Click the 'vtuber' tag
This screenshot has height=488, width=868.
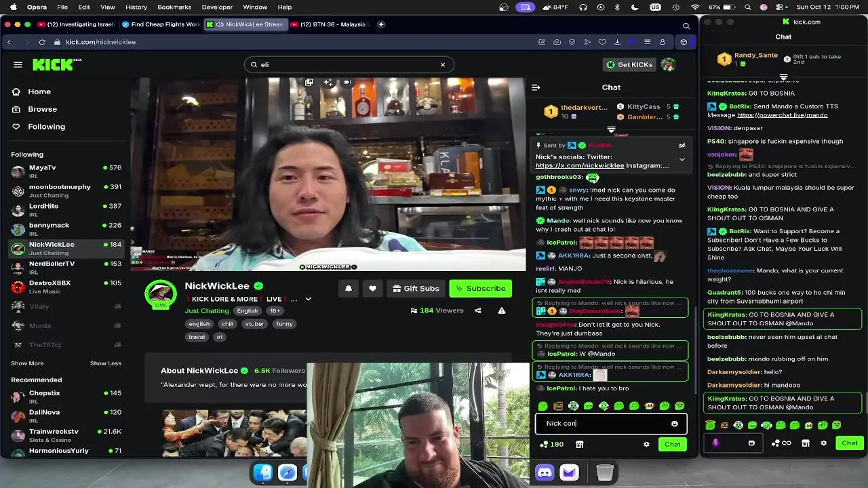pyautogui.click(x=254, y=324)
